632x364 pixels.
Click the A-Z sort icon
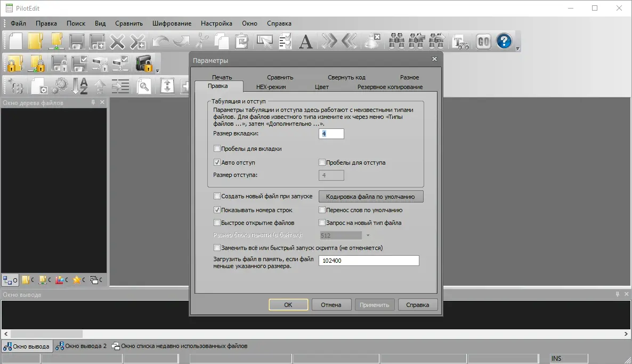tap(80, 86)
